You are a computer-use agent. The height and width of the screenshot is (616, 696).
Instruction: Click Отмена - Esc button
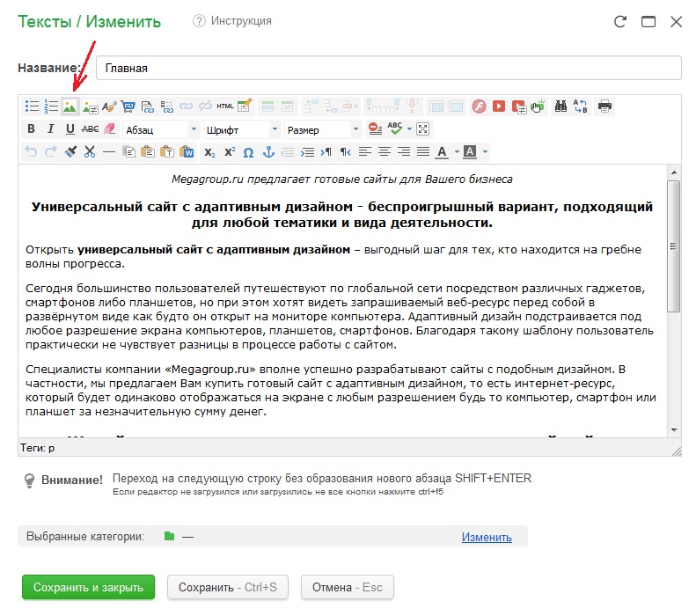click(347, 587)
